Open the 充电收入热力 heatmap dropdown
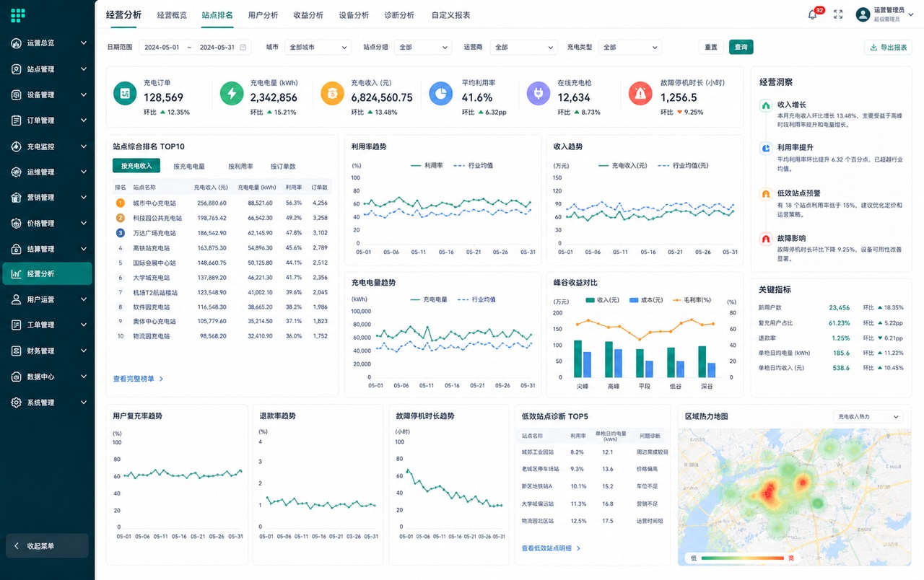Image resolution: width=924 pixels, height=580 pixels. coord(868,417)
